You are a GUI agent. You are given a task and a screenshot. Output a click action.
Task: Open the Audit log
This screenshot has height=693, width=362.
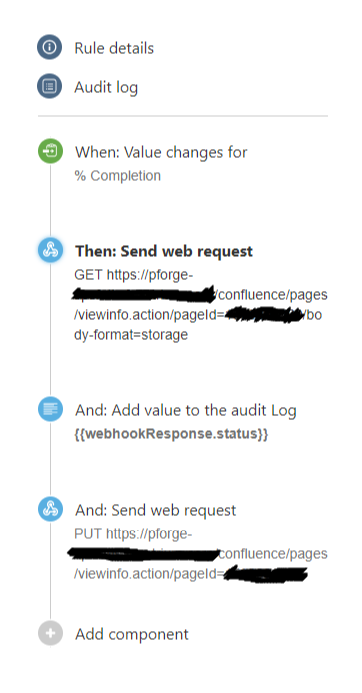pyautogui.click(x=106, y=87)
